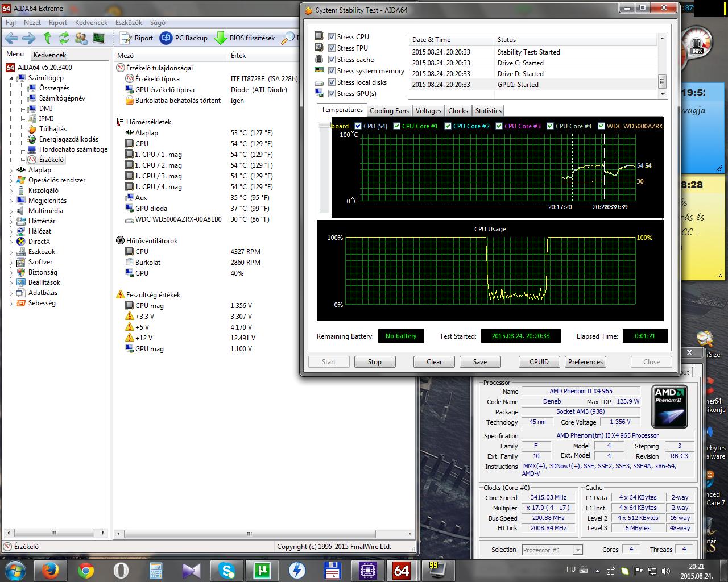Open the Eszközök menu

coord(129,23)
